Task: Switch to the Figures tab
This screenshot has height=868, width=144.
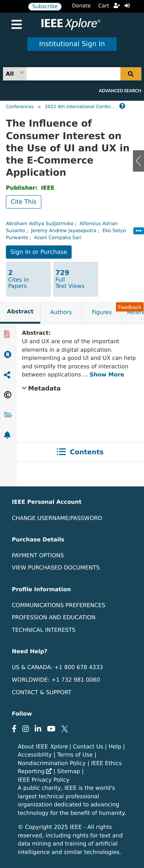Action: click(102, 312)
